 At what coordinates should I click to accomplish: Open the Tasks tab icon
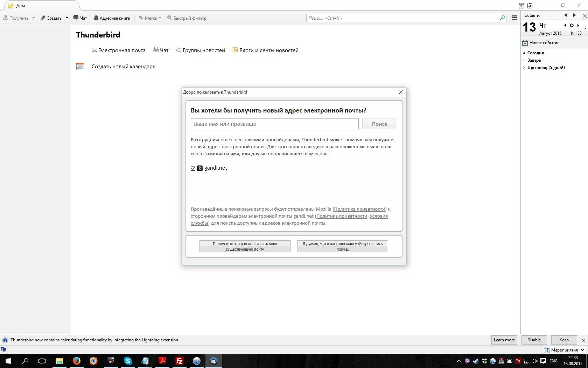pyautogui.click(x=530, y=6)
